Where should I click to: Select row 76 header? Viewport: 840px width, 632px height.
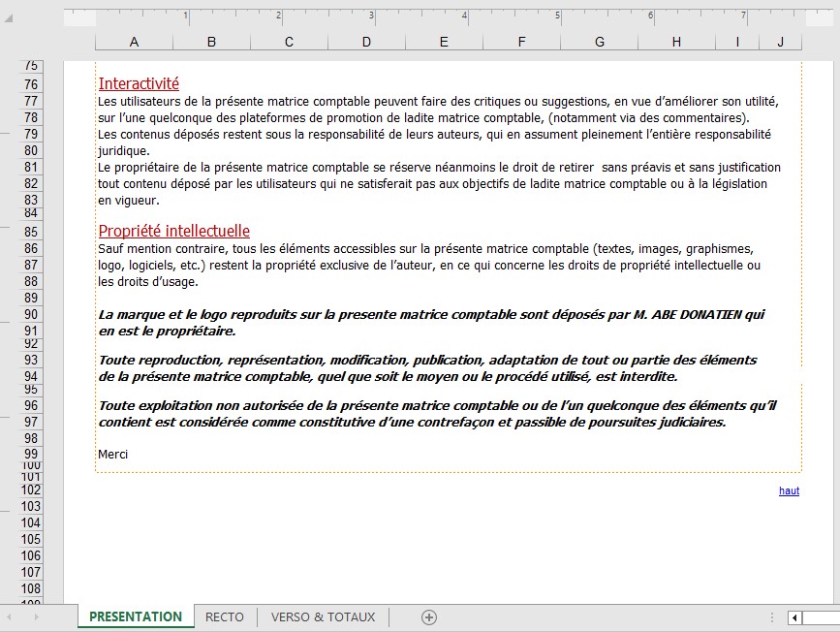pos(31,84)
